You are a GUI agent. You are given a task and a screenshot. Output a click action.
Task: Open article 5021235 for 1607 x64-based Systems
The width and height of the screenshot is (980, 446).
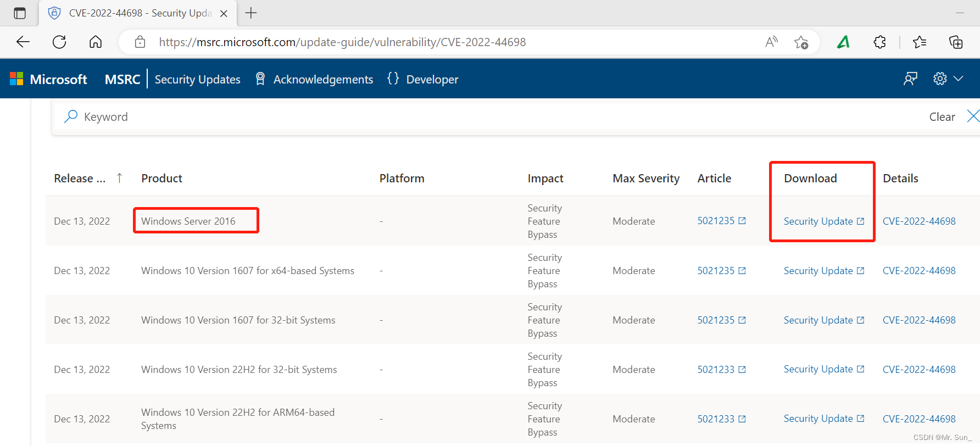pyautogui.click(x=721, y=270)
